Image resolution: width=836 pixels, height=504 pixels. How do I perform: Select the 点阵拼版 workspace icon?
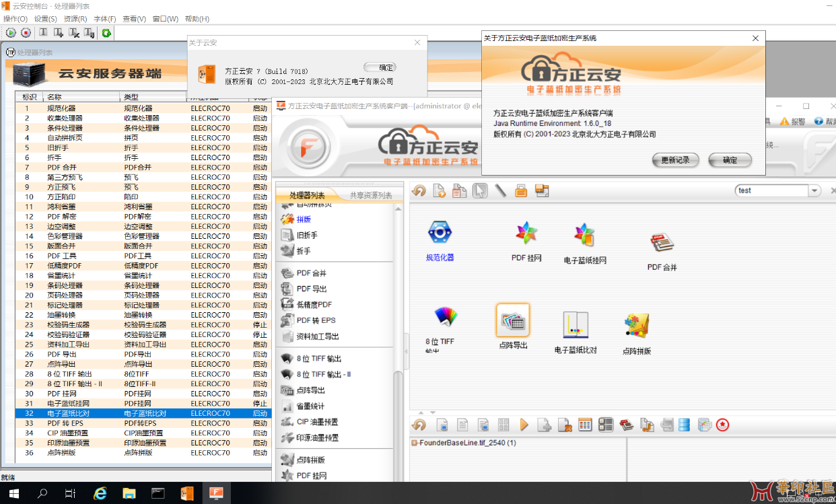(636, 326)
